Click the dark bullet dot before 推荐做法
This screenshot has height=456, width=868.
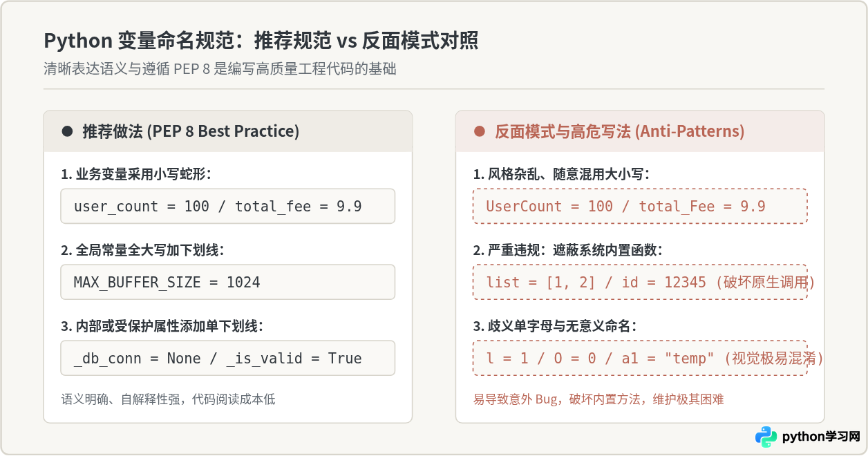point(68,131)
